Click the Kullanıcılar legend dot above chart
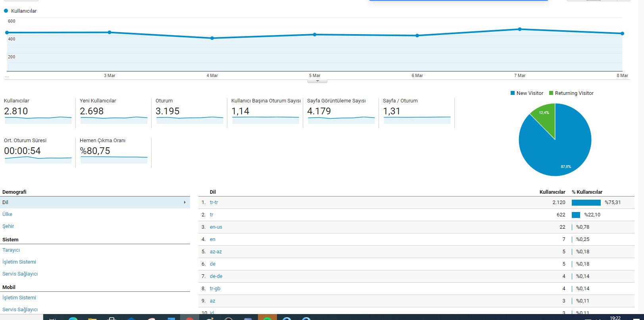The image size is (644, 320). click(x=6, y=11)
